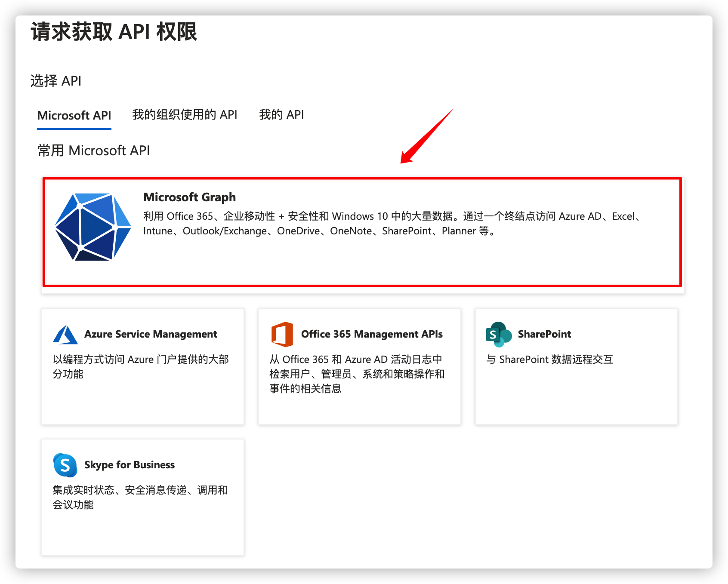Viewport: 728px width, 584px height.
Task: Click the Azure Service Management triangle icon
Action: (x=65, y=334)
